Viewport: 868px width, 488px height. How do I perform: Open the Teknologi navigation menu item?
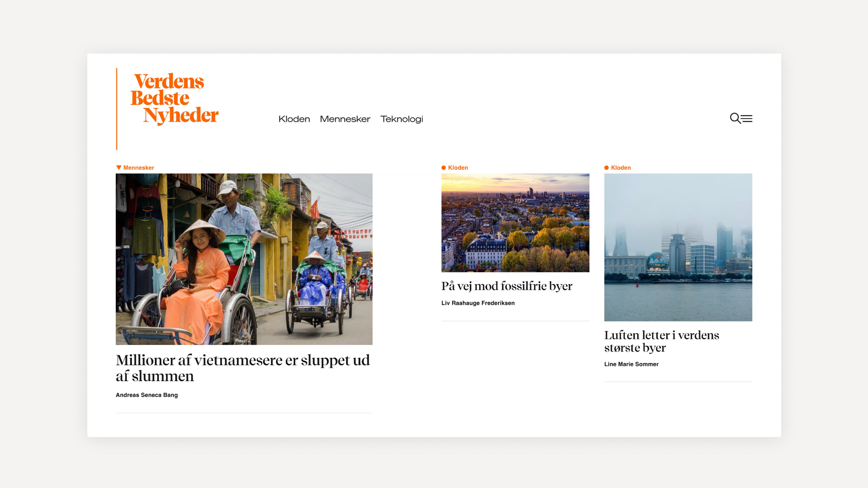pos(402,119)
